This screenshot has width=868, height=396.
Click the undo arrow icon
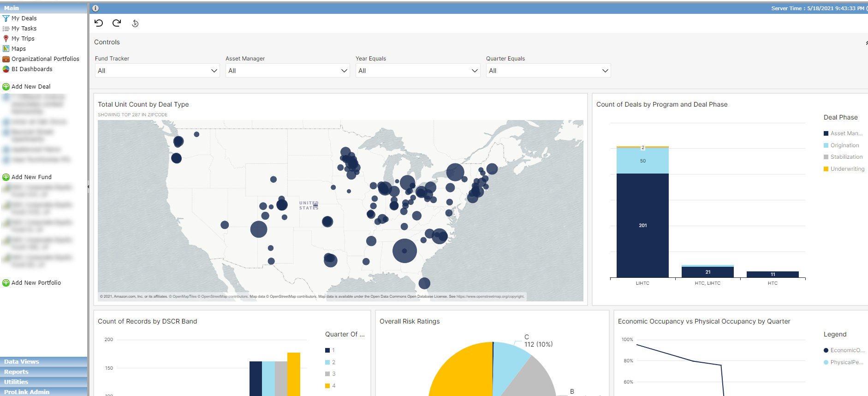[99, 23]
